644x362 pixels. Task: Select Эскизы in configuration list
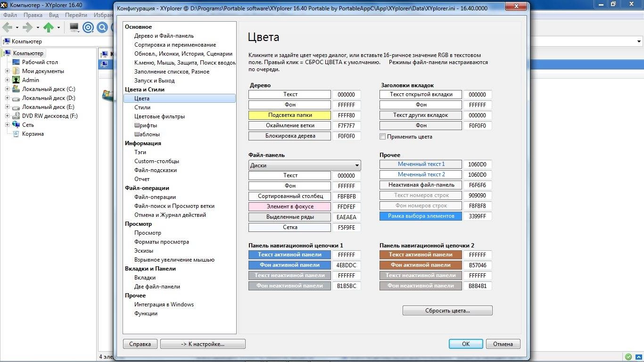tap(144, 251)
